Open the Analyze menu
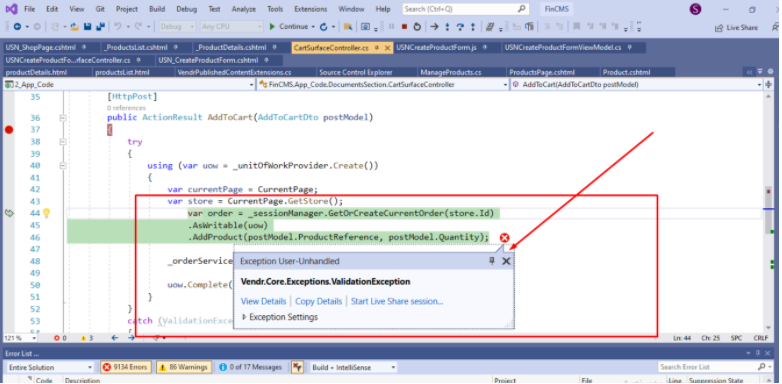Image resolution: width=782 pixels, height=384 pixels. [244, 9]
